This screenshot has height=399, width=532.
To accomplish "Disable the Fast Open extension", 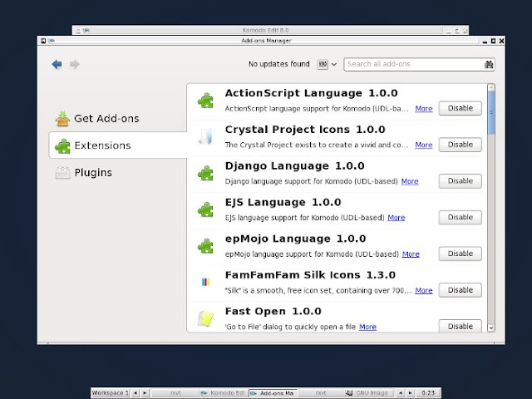I will point(460,326).
